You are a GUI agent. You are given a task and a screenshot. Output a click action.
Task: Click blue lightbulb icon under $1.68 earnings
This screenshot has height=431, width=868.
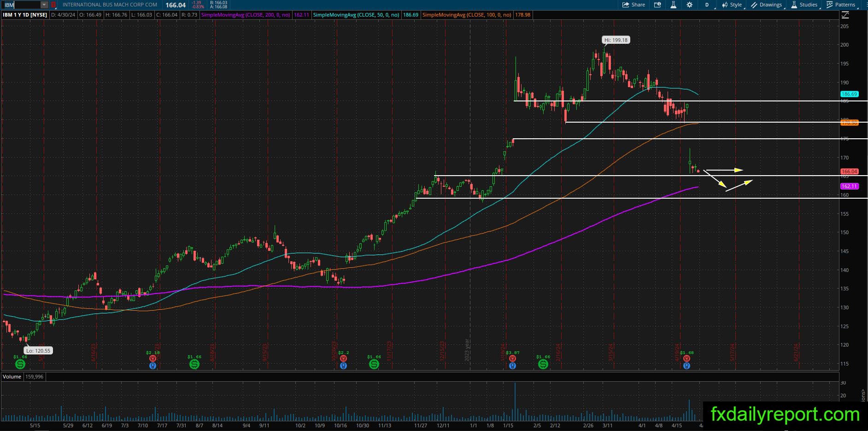(686, 366)
